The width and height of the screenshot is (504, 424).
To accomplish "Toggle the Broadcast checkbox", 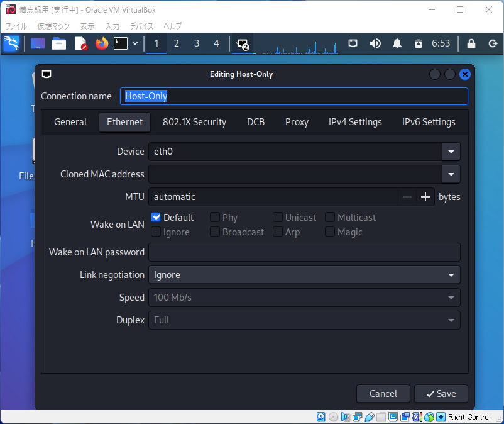I will click(x=215, y=232).
